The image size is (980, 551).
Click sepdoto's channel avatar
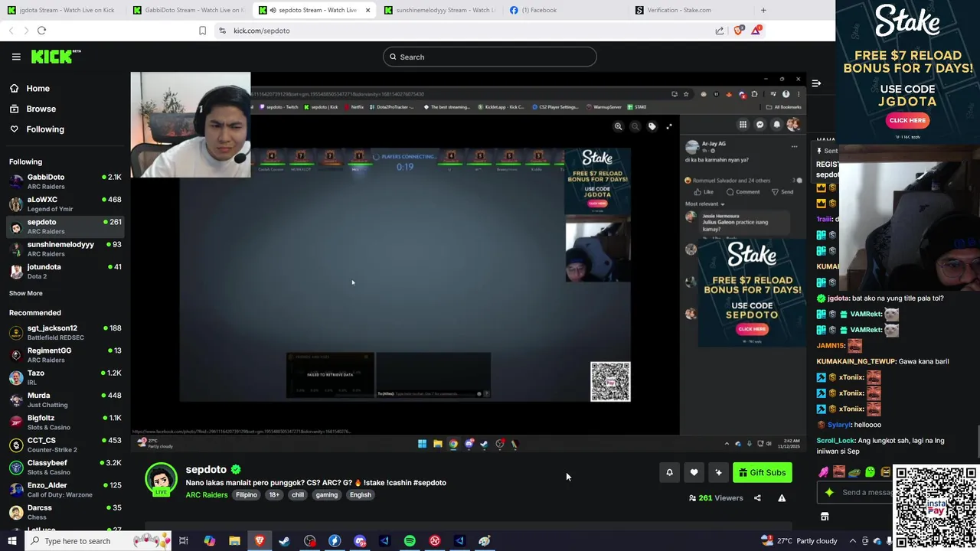pyautogui.click(x=161, y=479)
